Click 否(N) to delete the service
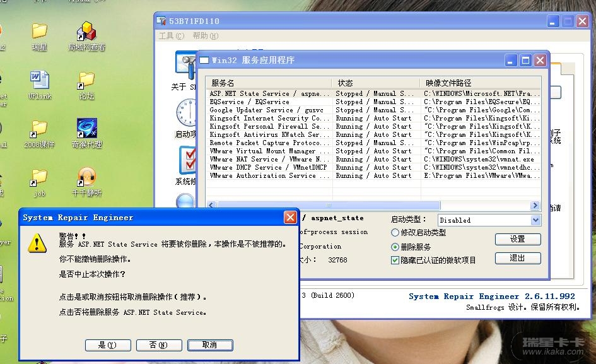Viewport: 596px width, 364px height. (158, 345)
